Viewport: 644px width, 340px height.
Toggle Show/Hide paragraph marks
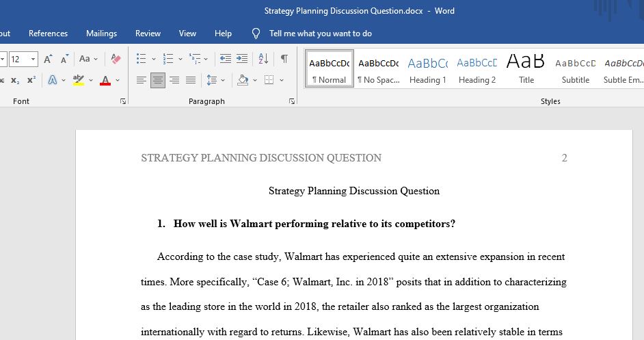point(284,59)
